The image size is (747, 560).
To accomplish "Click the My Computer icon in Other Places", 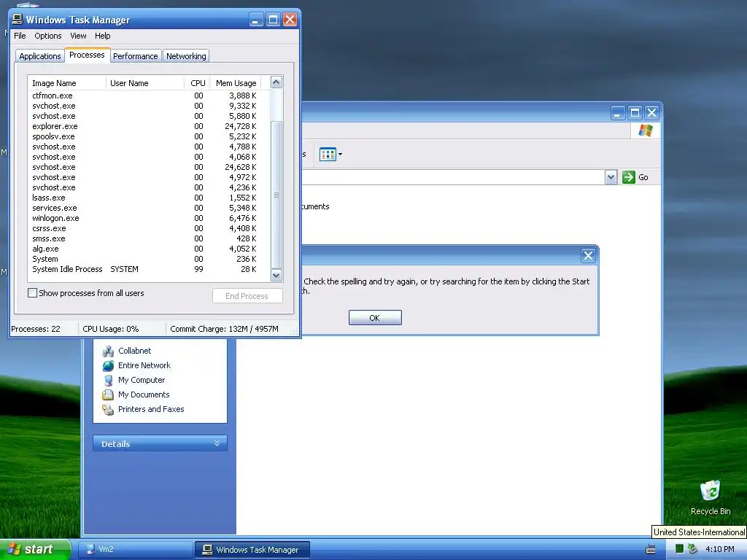I will (108, 381).
